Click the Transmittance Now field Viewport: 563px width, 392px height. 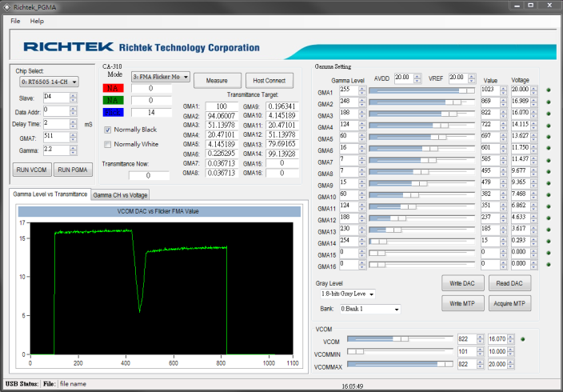coord(149,176)
